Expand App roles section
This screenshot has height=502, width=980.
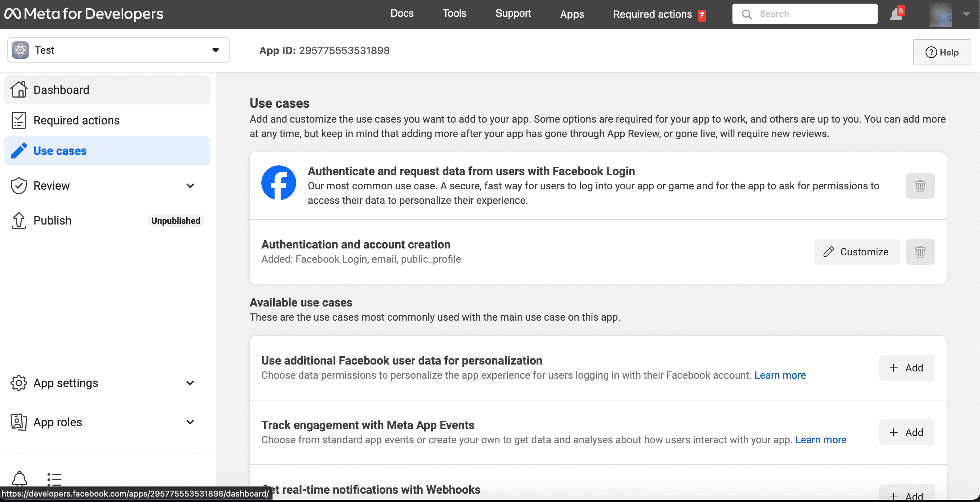(x=190, y=422)
